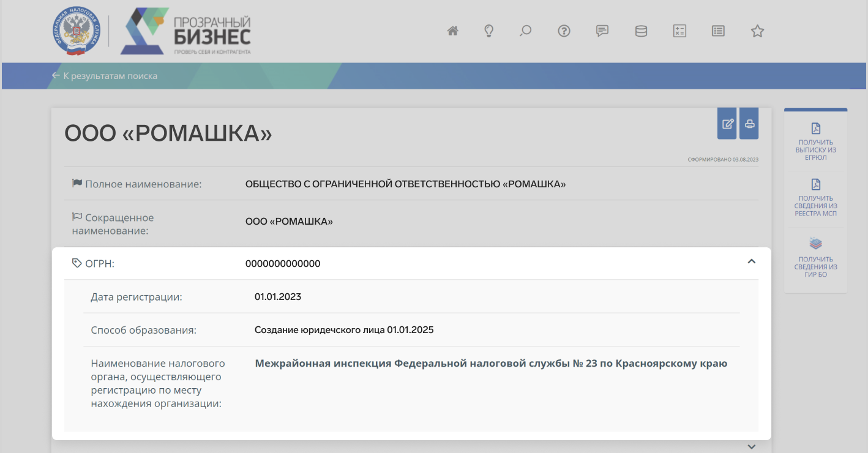The height and width of the screenshot is (453, 868).
Task: Open search via magnifier icon
Action: [x=525, y=31]
